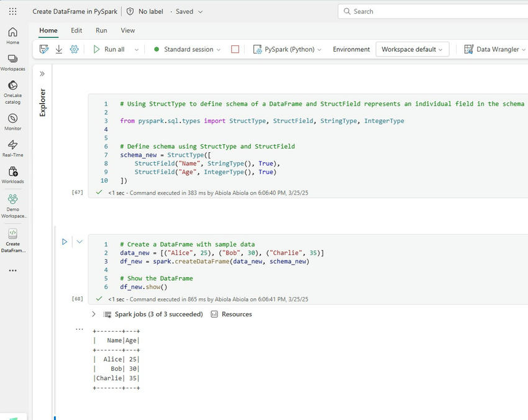Screen dimensions: 528x420
Task: Click Spark jobs (3 of 3 succeeded)
Action: pyautogui.click(x=158, y=314)
